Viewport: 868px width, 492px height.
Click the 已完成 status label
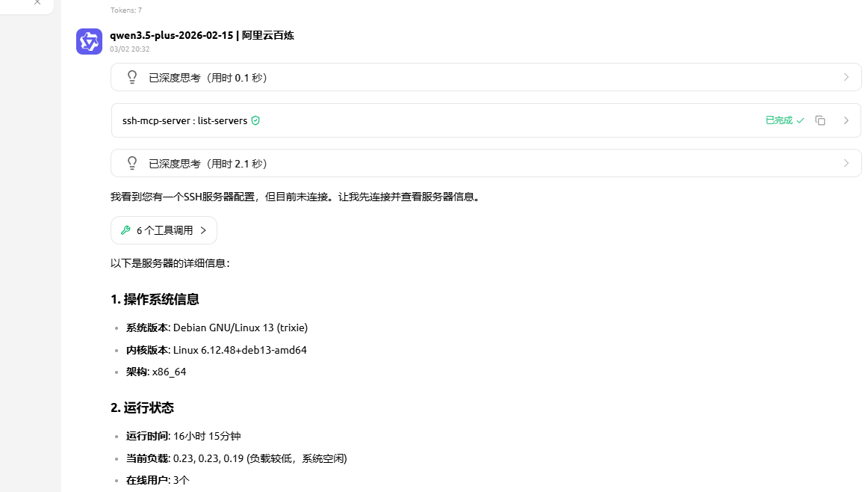pyautogui.click(x=779, y=120)
